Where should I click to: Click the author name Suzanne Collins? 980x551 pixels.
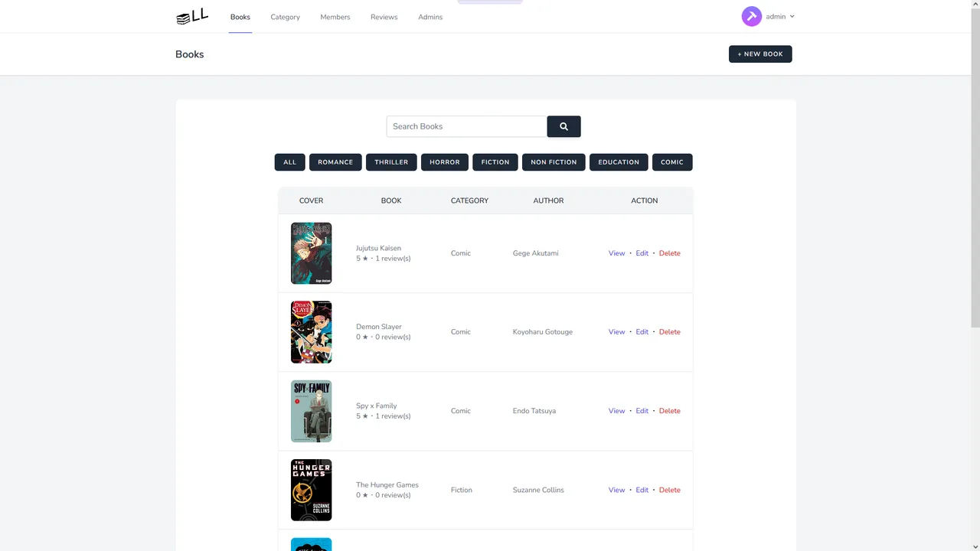(538, 490)
